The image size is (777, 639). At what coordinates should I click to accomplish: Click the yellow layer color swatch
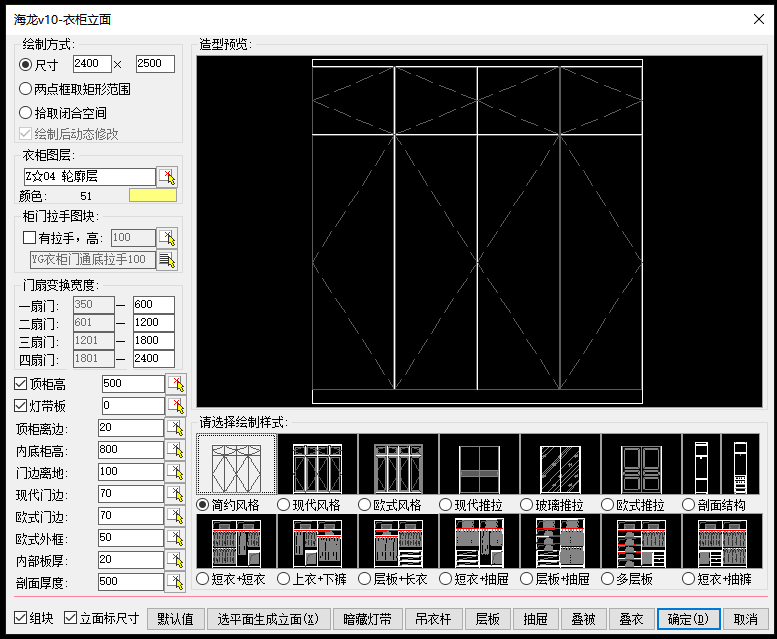(x=152, y=196)
